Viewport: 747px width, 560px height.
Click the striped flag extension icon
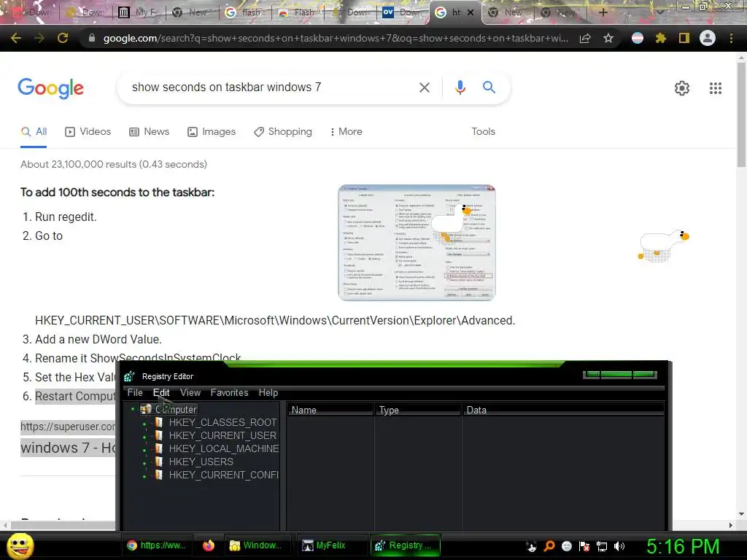click(638, 38)
